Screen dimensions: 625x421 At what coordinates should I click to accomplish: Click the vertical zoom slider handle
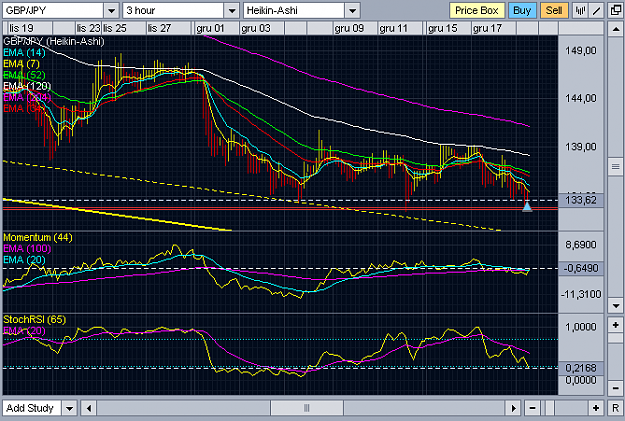click(x=616, y=338)
